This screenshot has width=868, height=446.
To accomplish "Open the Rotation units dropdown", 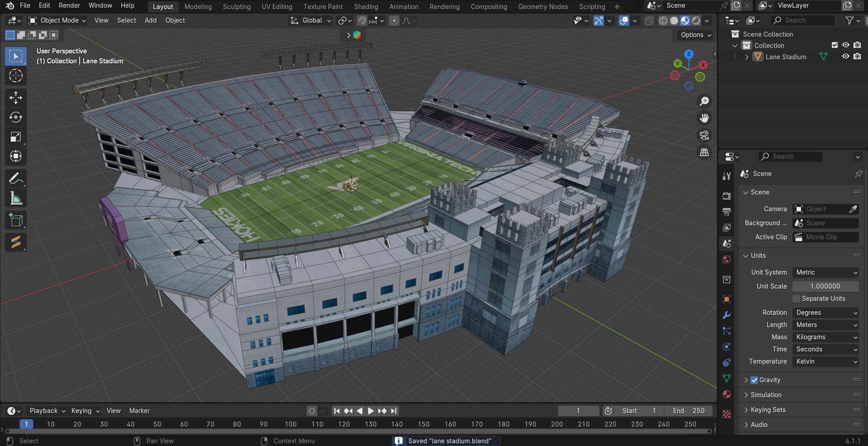I will 825,313.
